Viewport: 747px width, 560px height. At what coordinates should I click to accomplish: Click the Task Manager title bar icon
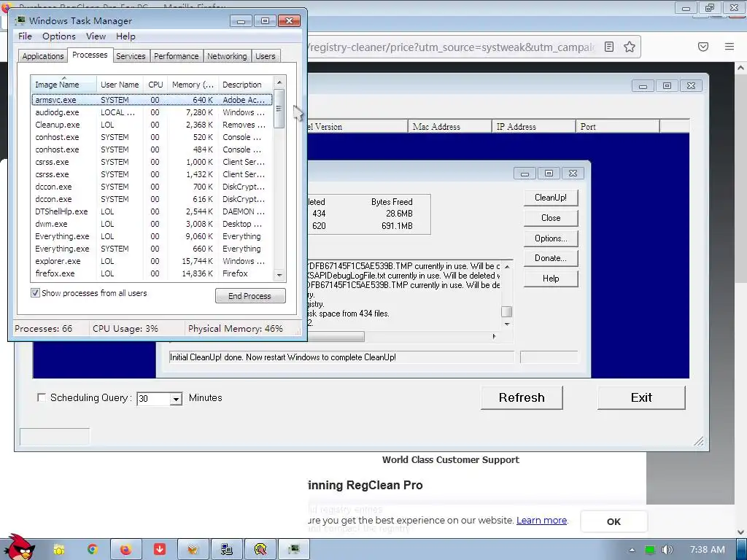point(20,20)
